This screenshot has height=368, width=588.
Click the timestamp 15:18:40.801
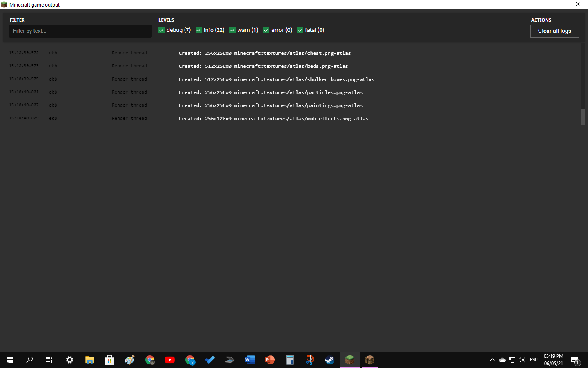coord(24,92)
